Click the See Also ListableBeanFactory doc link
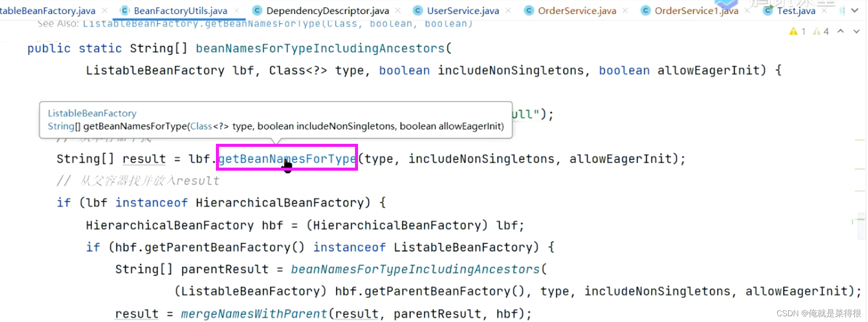868x322 pixels. tap(278, 24)
